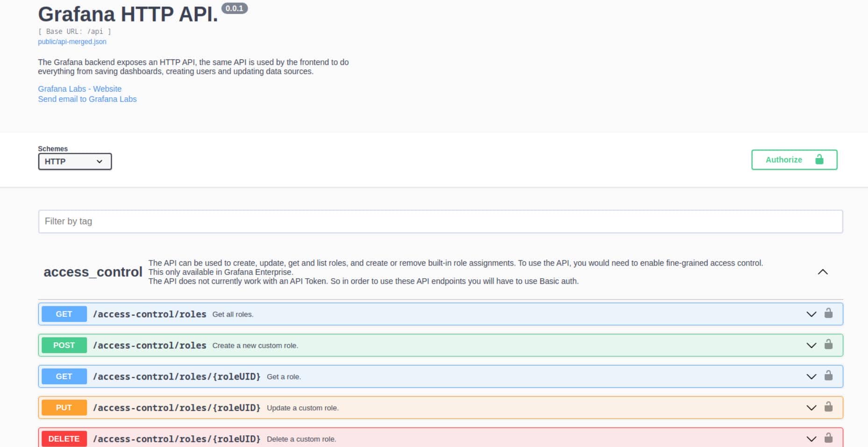868x447 pixels.
Task: Collapse the access_control section arrow
Action: (x=823, y=272)
